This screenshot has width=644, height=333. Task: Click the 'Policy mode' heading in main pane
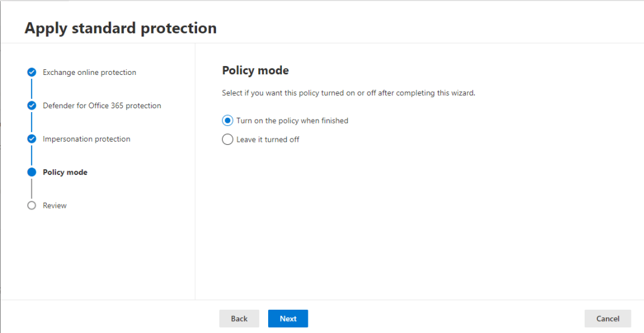[256, 71]
